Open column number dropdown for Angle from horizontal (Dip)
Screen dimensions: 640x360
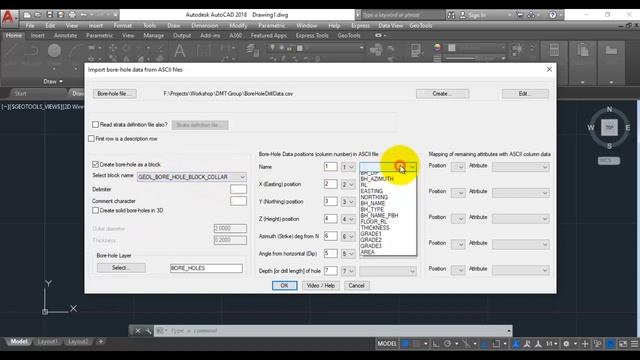(x=348, y=254)
